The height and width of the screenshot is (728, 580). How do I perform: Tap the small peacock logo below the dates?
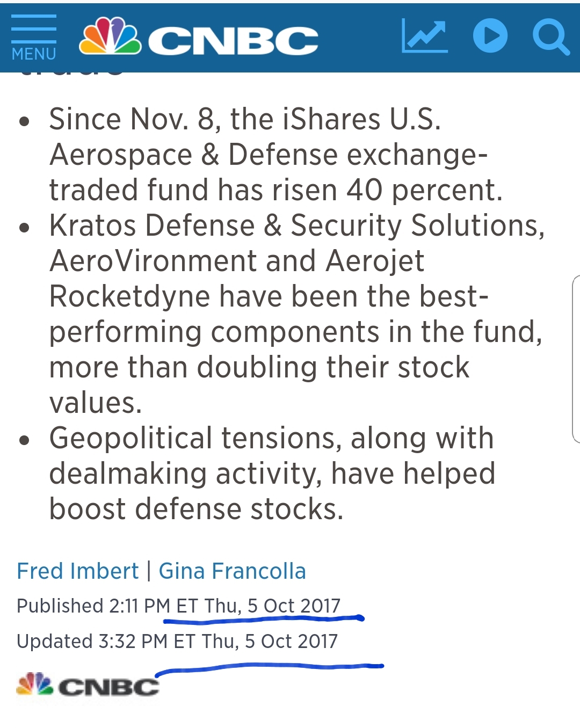(35, 685)
